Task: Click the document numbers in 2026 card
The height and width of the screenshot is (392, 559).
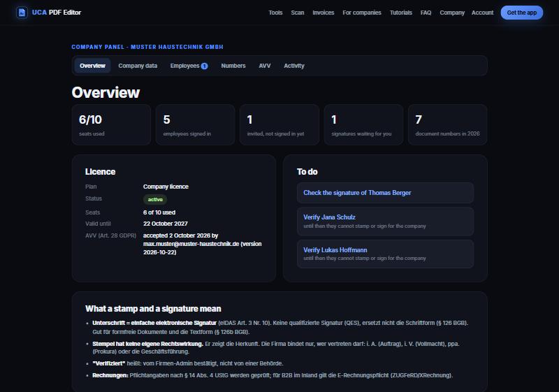Action: 447,124
